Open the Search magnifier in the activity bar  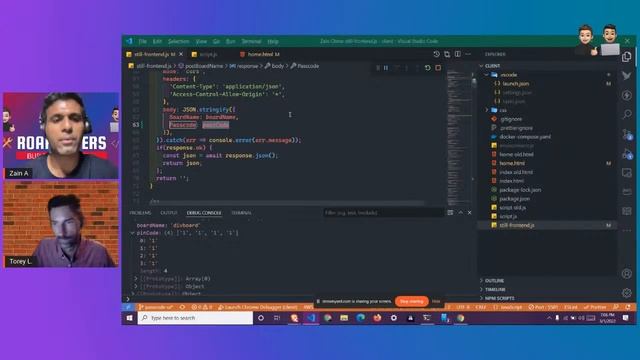[627, 114]
